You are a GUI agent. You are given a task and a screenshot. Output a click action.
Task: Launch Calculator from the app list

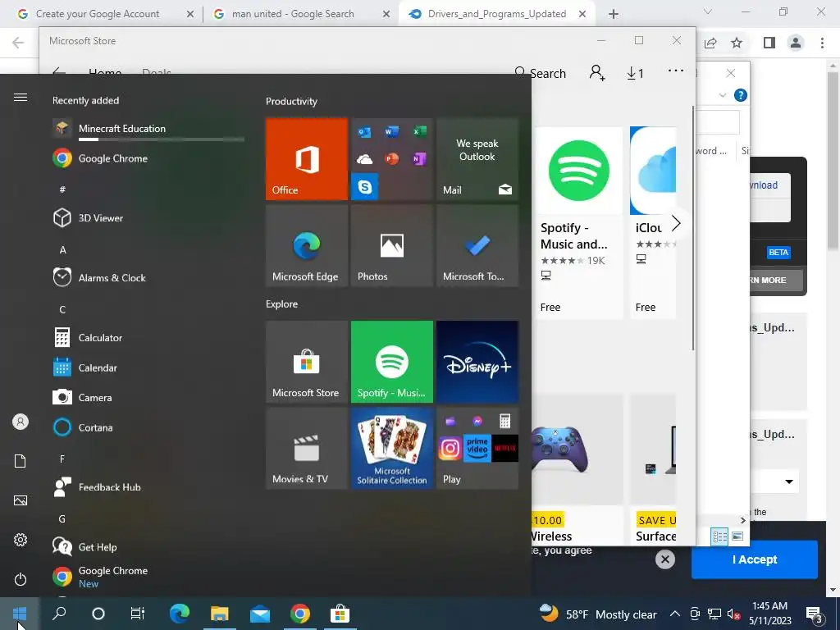[148, 337]
